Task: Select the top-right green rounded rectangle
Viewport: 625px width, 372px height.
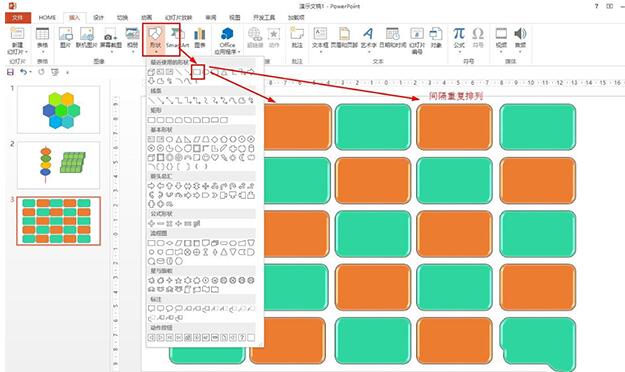Action: click(x=537, y=127)
